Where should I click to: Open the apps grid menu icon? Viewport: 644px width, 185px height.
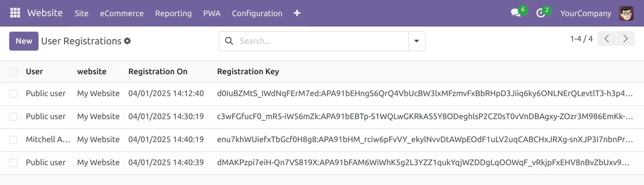coord(15,13)
